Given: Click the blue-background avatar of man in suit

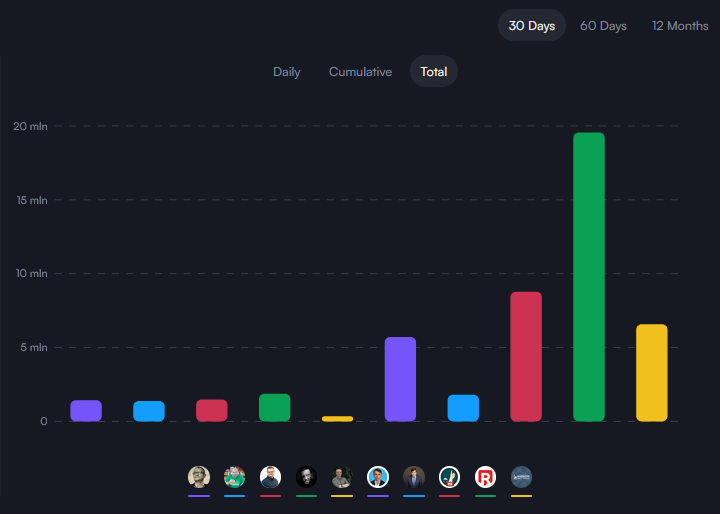Looking at the screenshot, I should (378, 477).
